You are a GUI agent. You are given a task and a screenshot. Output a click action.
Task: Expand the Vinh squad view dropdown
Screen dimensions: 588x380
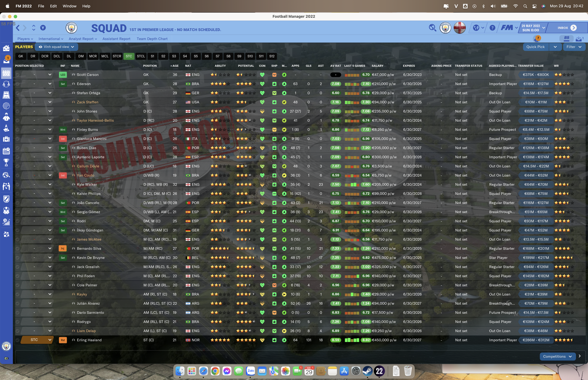(x=56, y=47)
